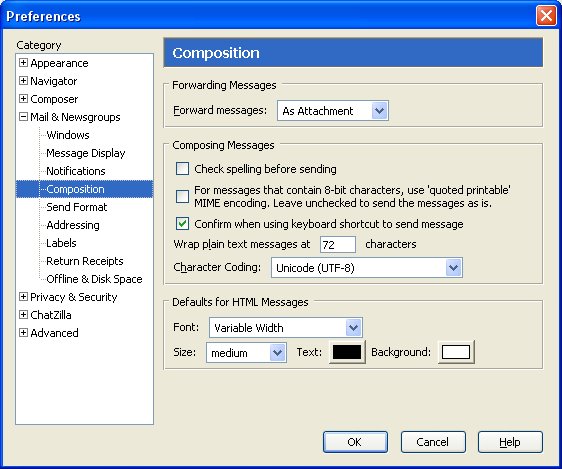Collapse the Mail & Newsgroups category
The width and height of the screenshot is (562, 469).
coord(23,117)
